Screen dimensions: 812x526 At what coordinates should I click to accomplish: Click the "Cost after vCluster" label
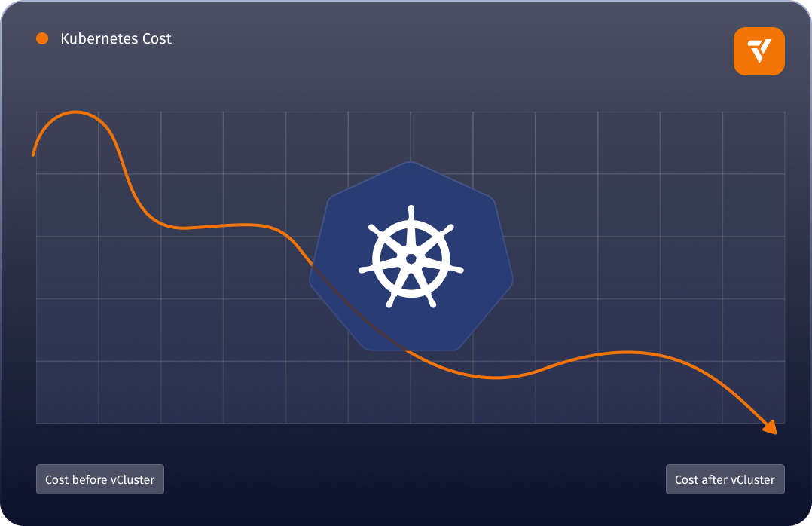(725, 479)
